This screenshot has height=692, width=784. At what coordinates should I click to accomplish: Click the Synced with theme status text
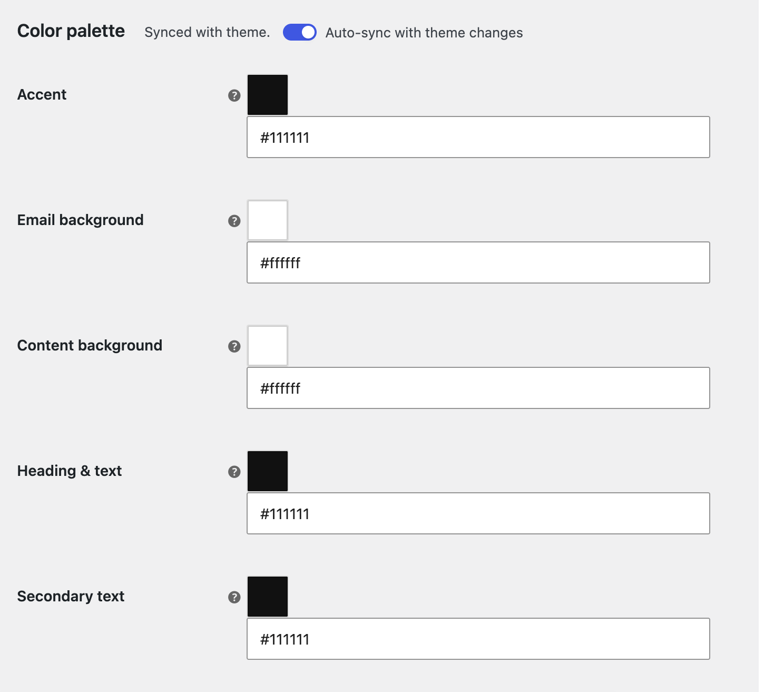[x=207, y=32]
